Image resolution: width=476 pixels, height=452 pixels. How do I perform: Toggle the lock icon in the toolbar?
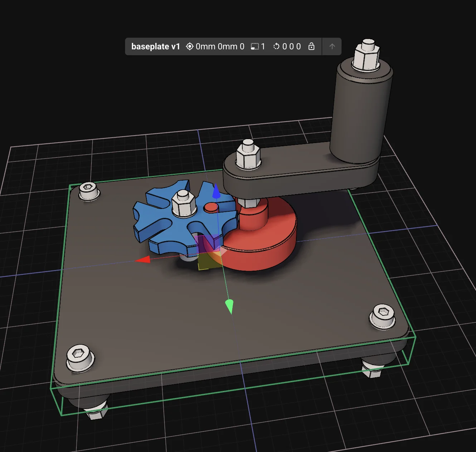311,46
